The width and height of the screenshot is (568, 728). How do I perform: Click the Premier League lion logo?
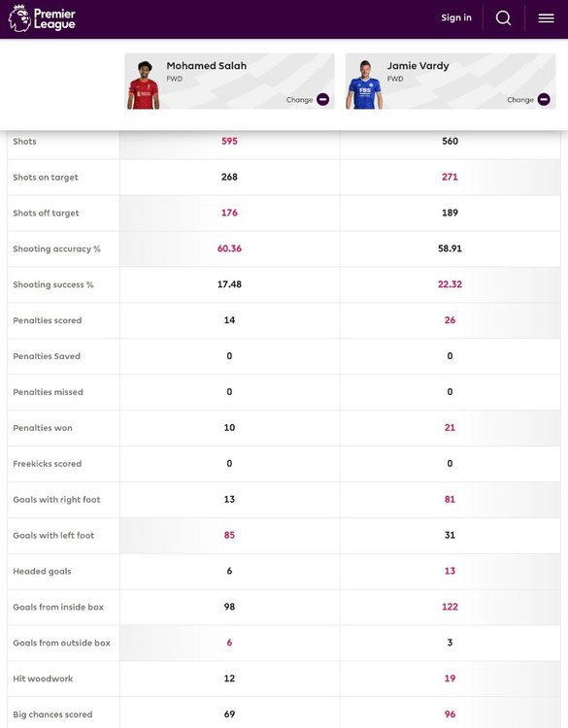tap(19, 18)
